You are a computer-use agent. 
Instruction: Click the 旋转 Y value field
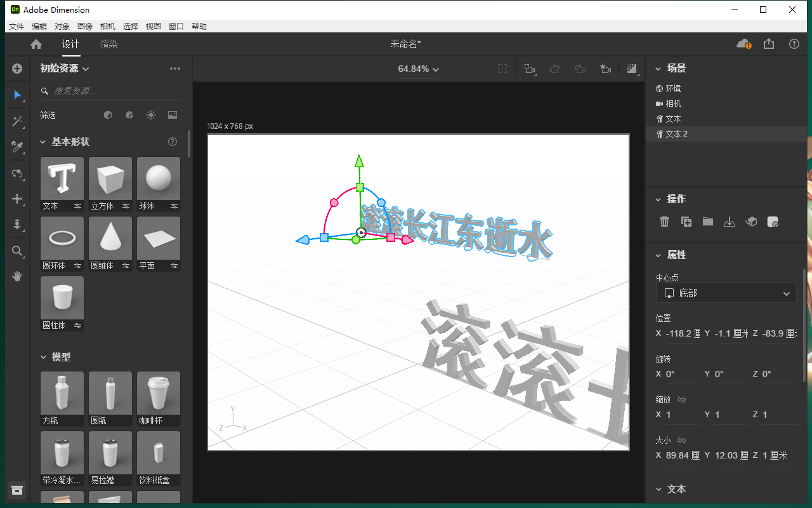pyautogui.click(x=731, y=374)
